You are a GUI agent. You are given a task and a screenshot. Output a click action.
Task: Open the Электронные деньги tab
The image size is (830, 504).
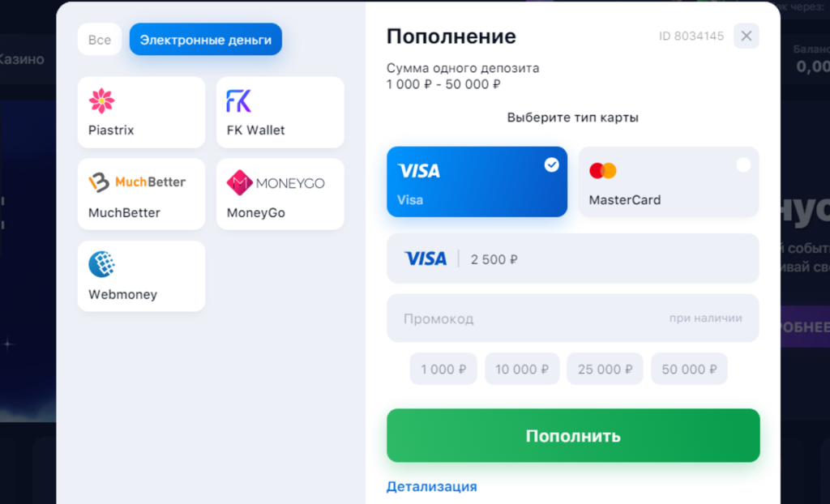pyautogui.click(x=205, y=40)
